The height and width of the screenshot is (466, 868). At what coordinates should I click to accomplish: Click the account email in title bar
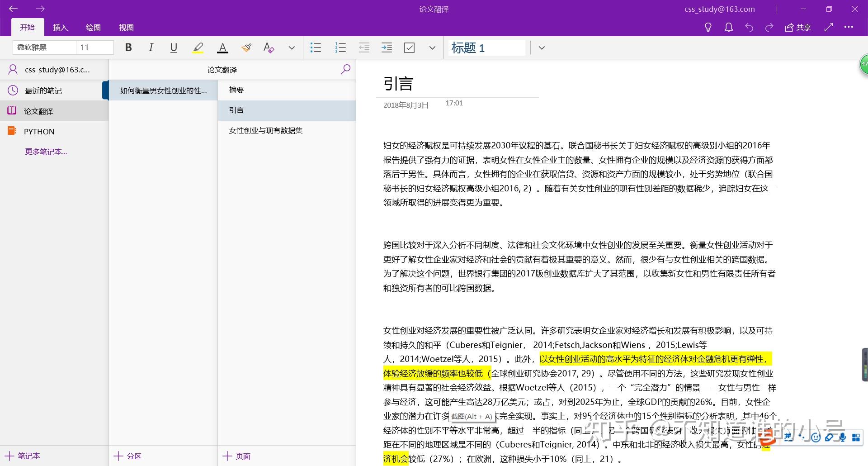[719, 9]
